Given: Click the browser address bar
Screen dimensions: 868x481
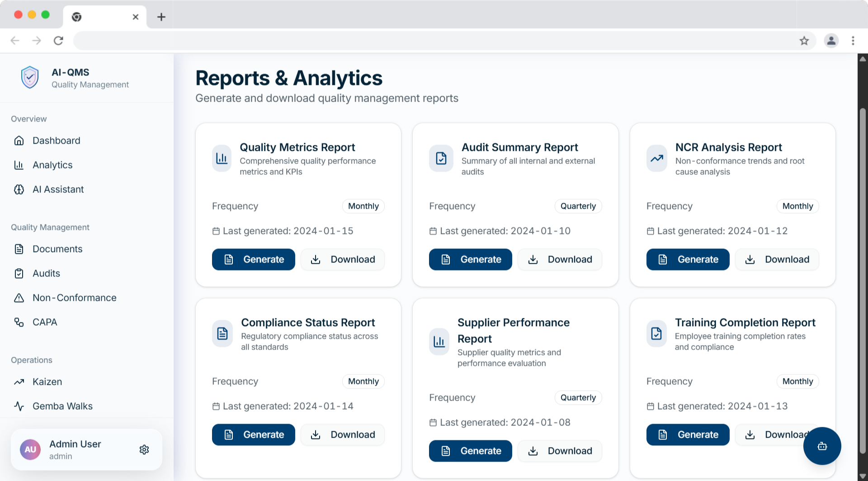Looking at the screenshot, I should [434, 41].
